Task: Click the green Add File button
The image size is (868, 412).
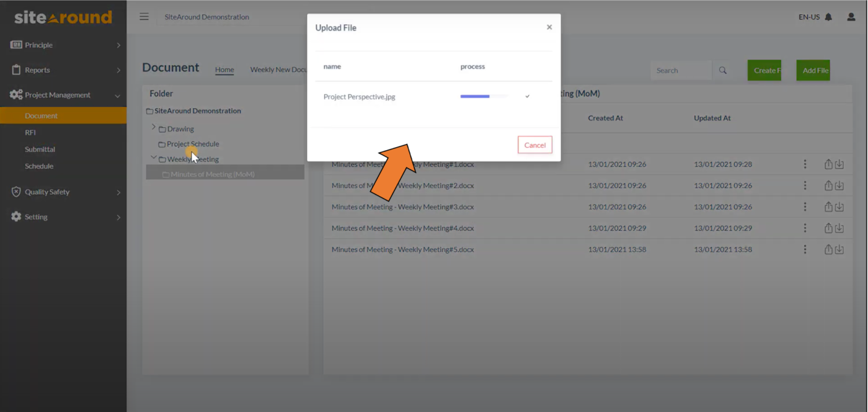Action: click(813, 70)
